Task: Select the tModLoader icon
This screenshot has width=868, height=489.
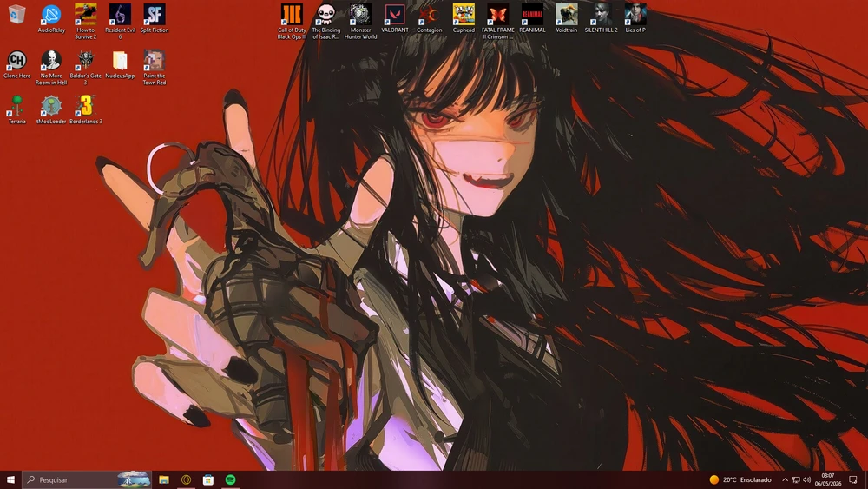Action: point(51,109)
